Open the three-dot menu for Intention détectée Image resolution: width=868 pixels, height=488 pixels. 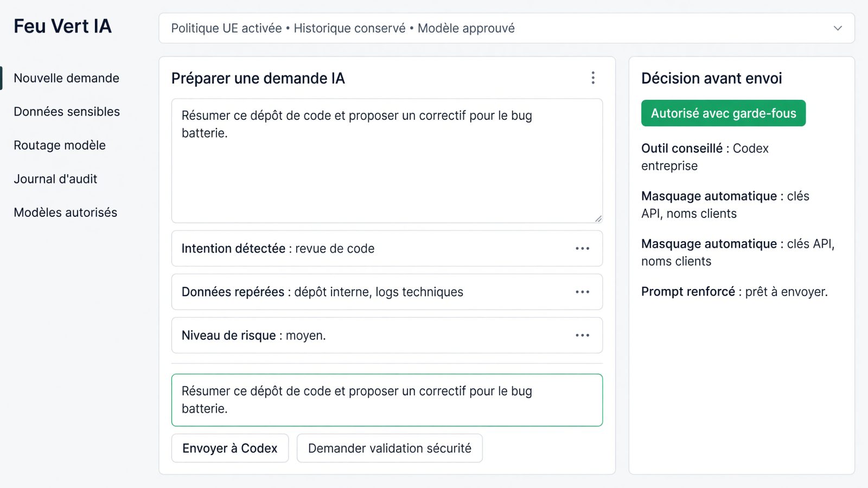[582, 248]
